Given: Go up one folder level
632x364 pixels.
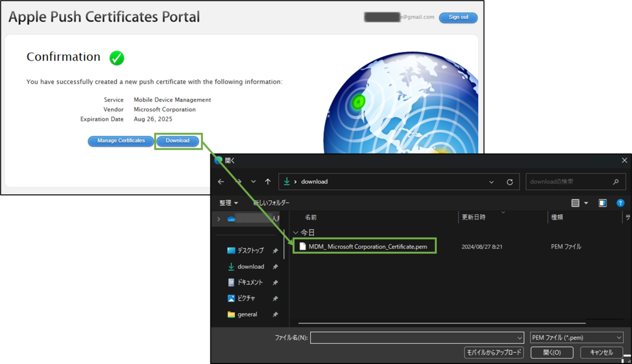Looking at the screenshot, I should (x=268, y=182).
